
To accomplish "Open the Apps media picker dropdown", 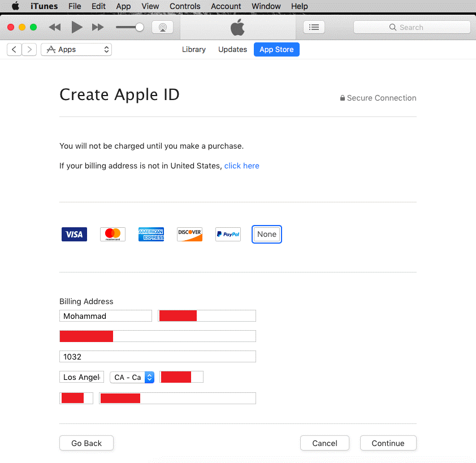I will point(76,50).
